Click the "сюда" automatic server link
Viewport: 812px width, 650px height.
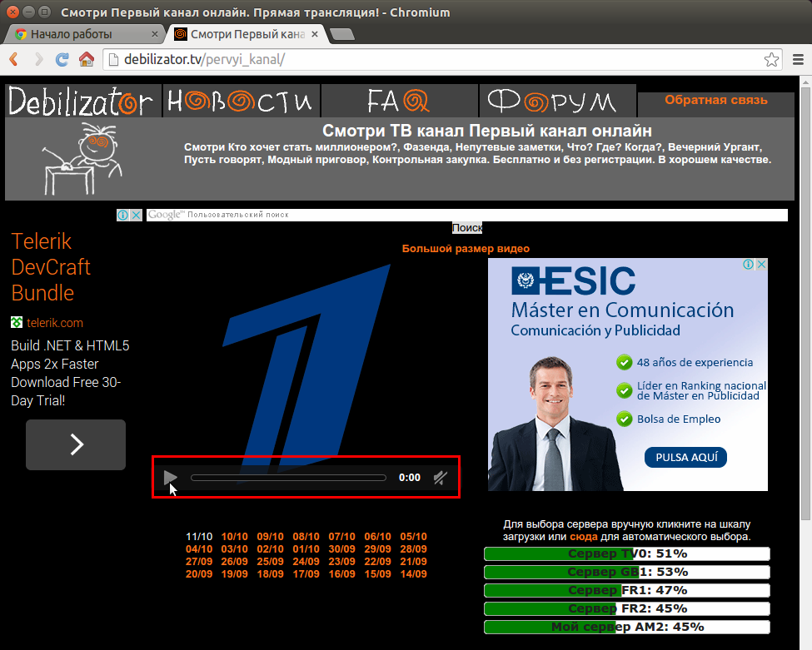click(x=584, y=537)
